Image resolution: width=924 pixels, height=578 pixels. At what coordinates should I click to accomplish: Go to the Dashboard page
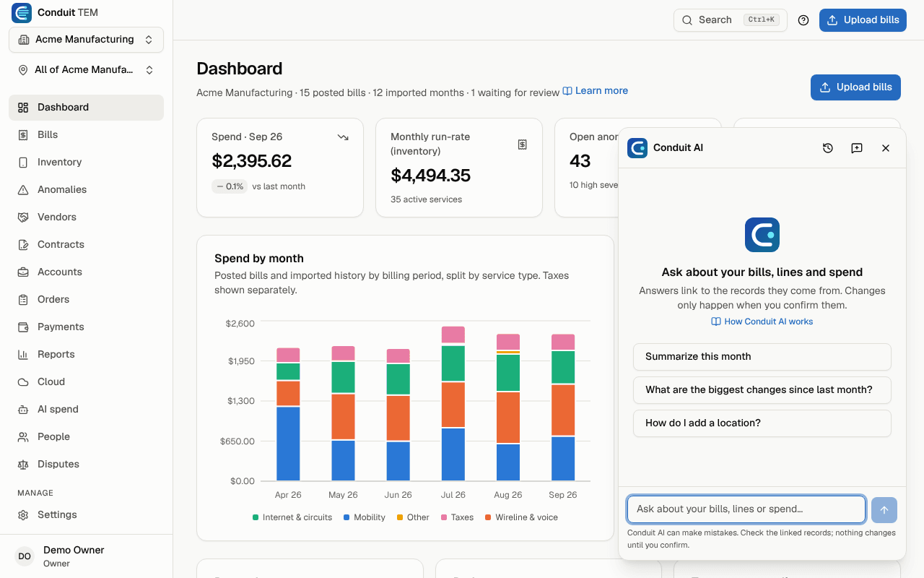(87, 108)
